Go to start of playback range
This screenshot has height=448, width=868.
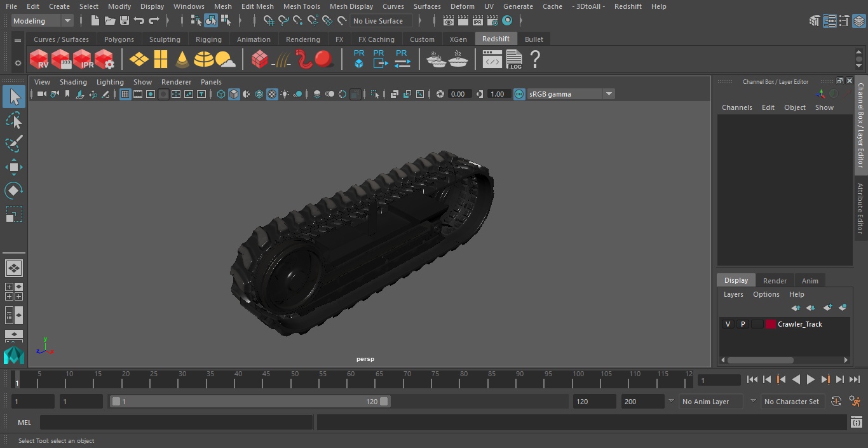coord(752,379)
